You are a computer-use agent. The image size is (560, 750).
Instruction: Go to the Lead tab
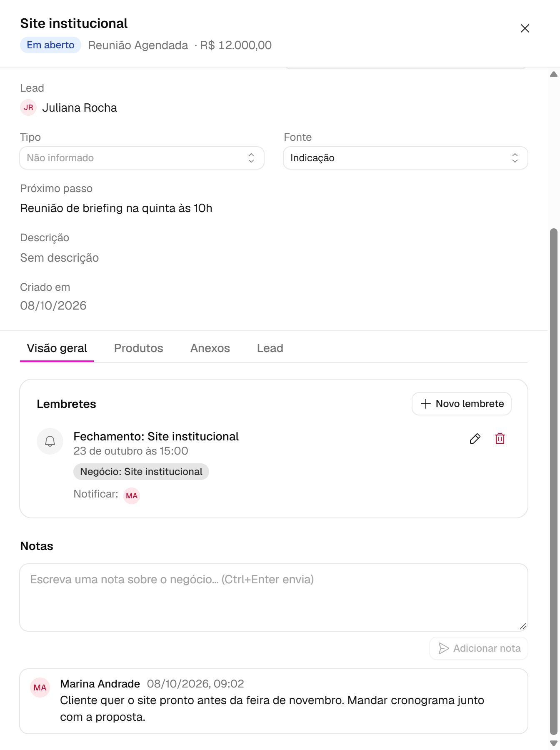(270, 348)
